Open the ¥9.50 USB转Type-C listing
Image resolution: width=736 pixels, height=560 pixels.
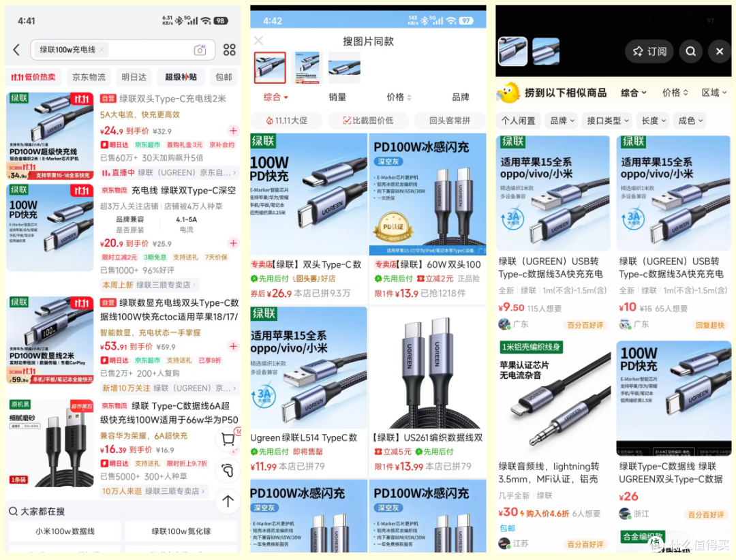click(x=553, y=232)
